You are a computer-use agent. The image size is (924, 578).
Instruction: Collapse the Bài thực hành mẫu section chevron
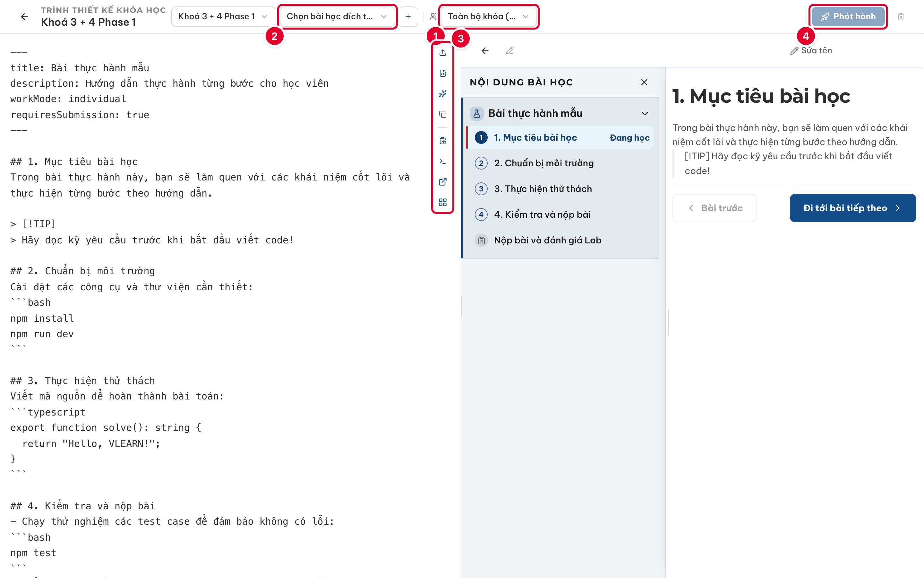(x=645, y=114)
